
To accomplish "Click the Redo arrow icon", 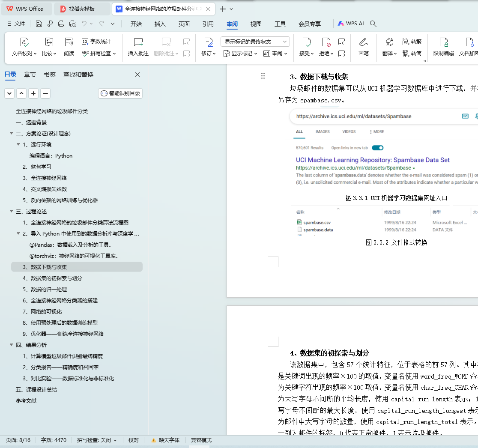I will tap(102, 24).
